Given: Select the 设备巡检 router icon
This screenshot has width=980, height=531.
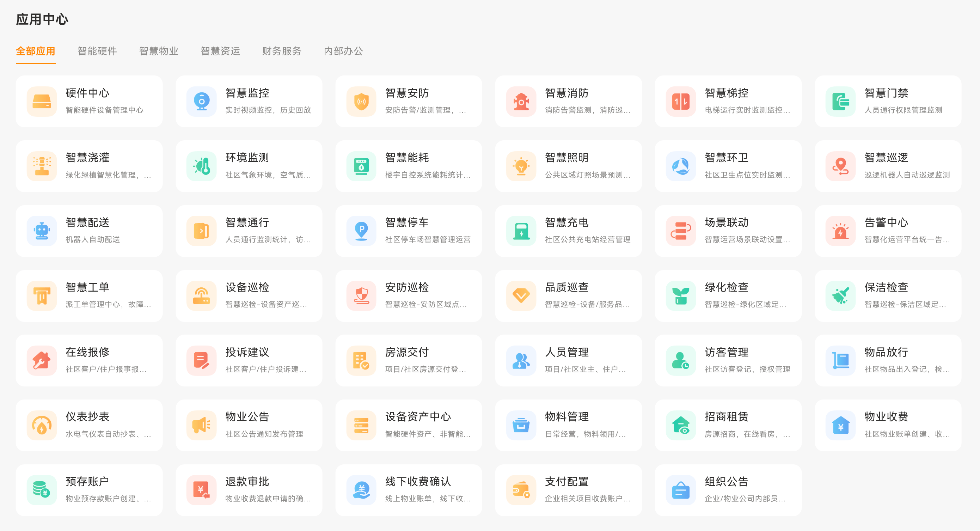Looking at the screenshot, I should (x=202, y=296).
